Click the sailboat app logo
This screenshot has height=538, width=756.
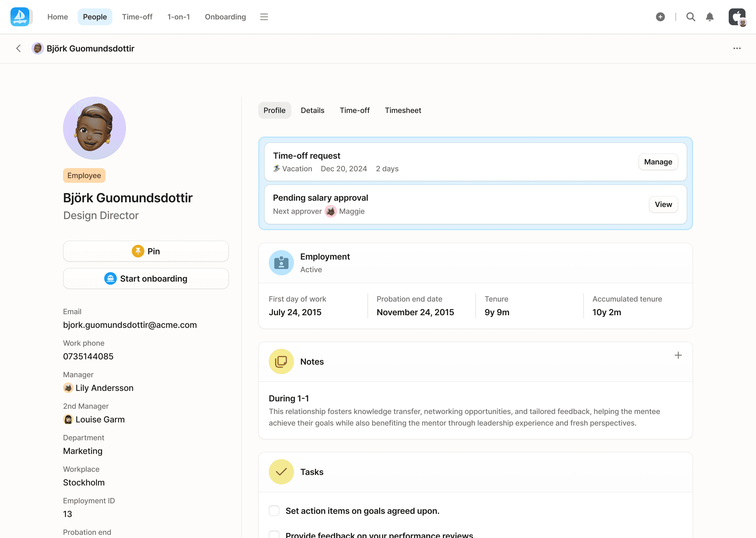[x=20, y=17]
